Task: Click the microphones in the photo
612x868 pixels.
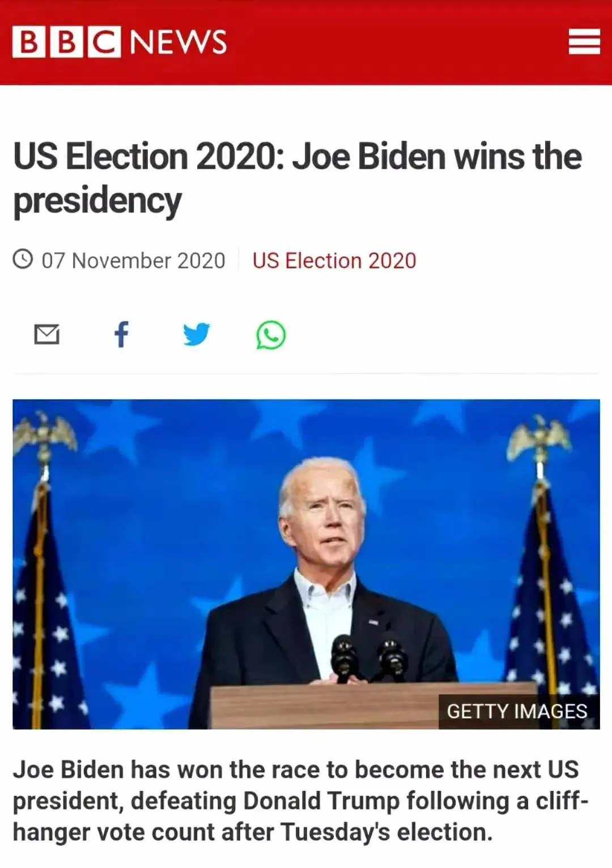Action: [x=368, y=657]
